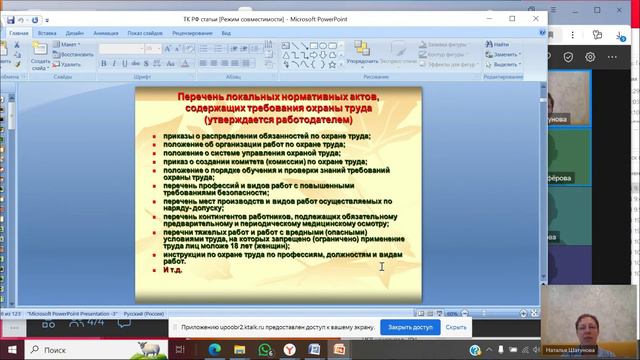
Task: Open the Заливка фигуры dropdown
Action: [x=445, y=44]
